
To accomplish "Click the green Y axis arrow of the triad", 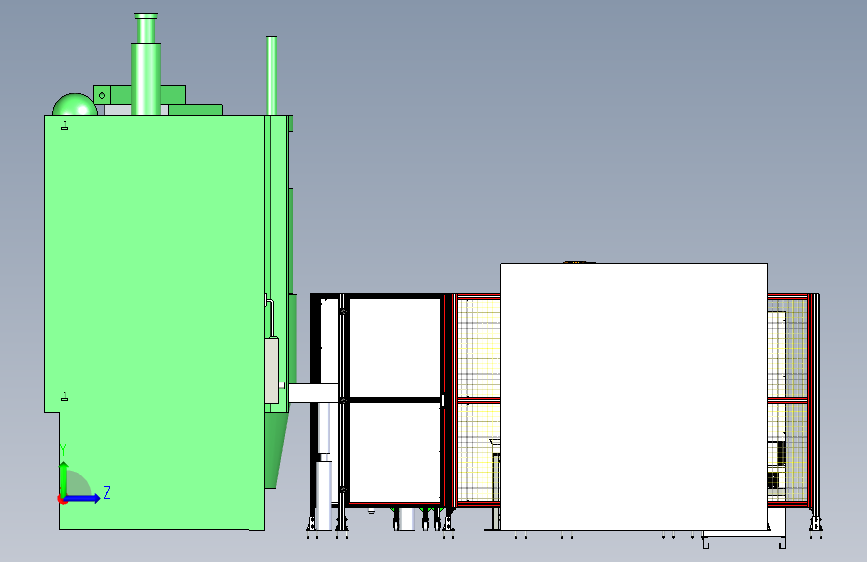I will tap(64, 478).
